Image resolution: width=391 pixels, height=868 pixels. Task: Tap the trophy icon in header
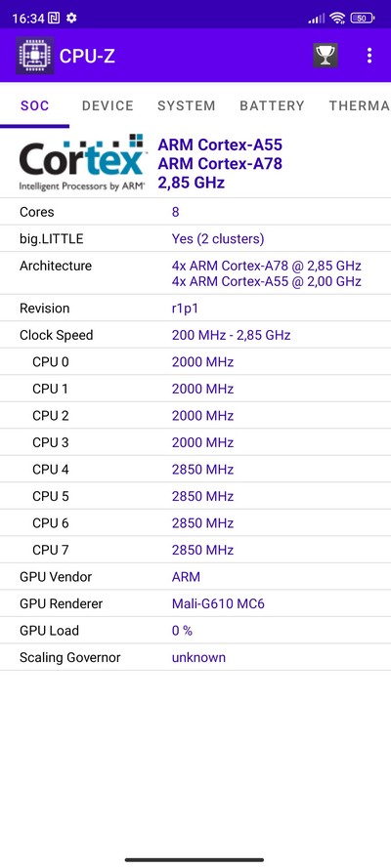pos(326,56)
